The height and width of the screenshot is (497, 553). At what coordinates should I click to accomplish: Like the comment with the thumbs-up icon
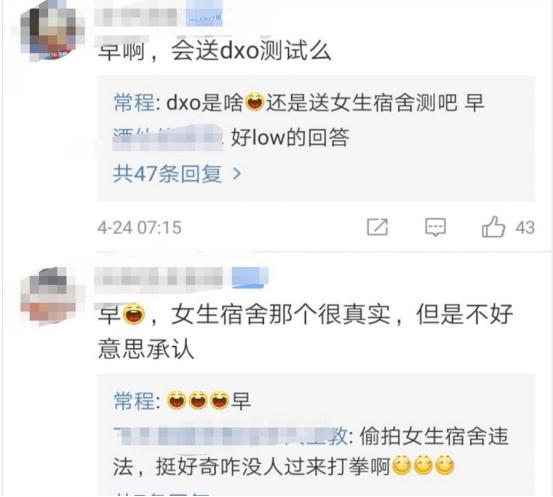tap(493, 226)
